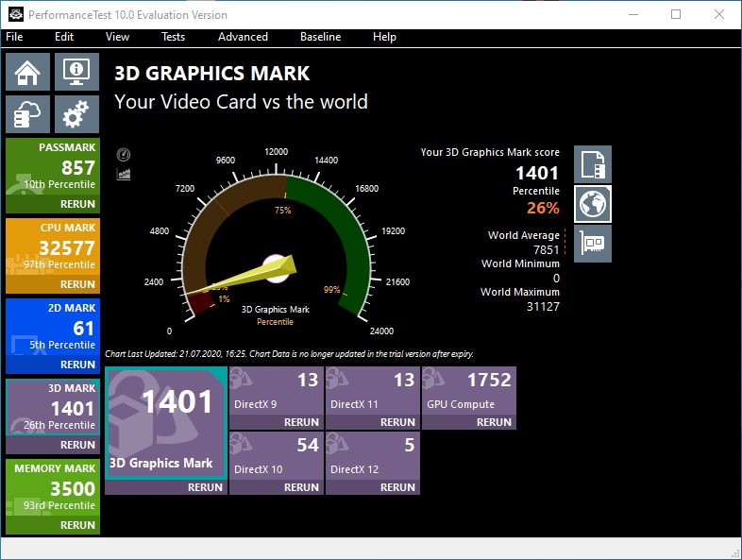This screenshot has height=560, width=742.
Task: Open the System Information monitor icon
Action: tap(76, 72)
